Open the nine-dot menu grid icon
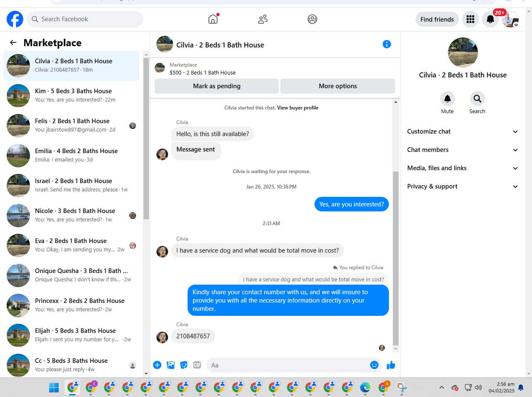This screenshot has height=397, width=532. point(470,19)
